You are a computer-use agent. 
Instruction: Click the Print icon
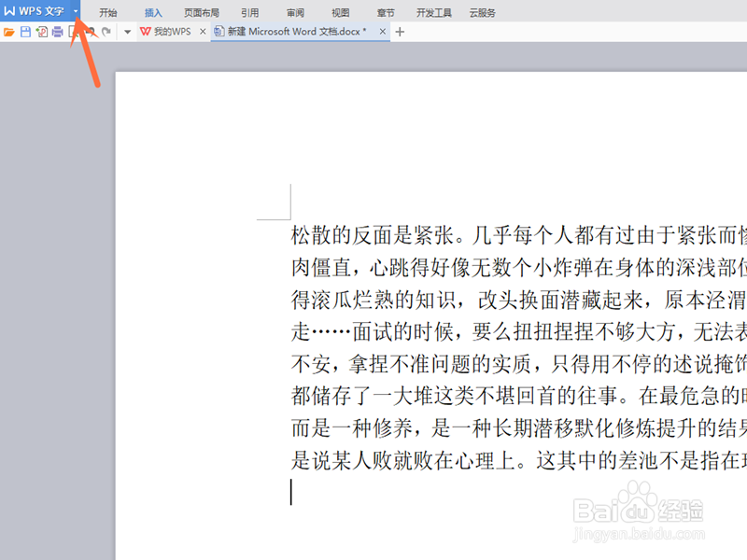pos(58,32)
